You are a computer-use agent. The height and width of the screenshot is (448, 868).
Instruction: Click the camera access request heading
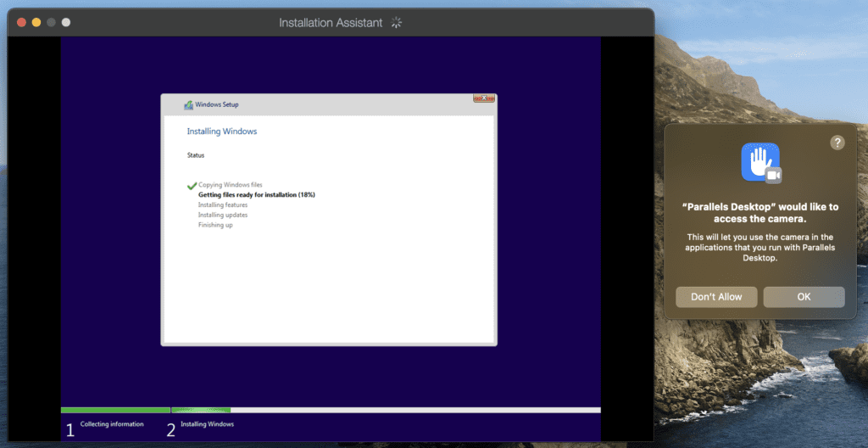pos(760,213)
